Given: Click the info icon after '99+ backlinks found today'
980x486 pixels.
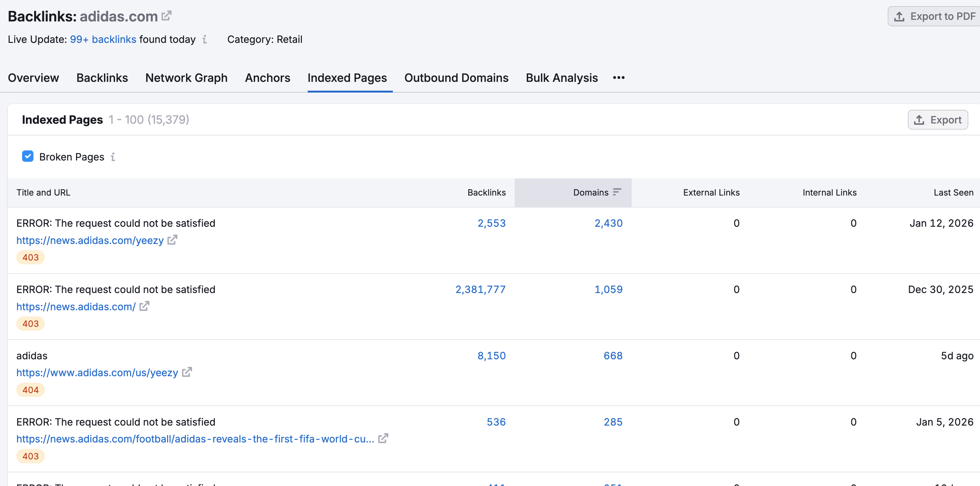Looking at the screenshot, I should pos(205,40).
